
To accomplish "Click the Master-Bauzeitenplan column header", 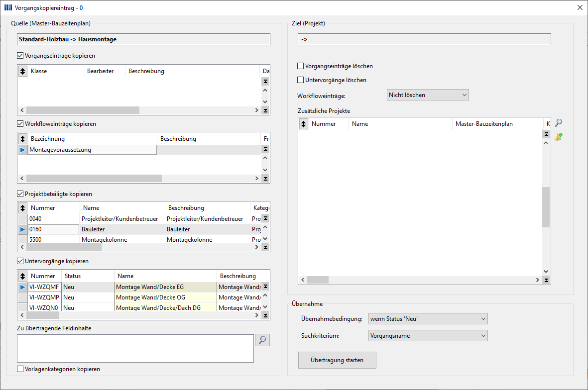I will pos(497,124).
